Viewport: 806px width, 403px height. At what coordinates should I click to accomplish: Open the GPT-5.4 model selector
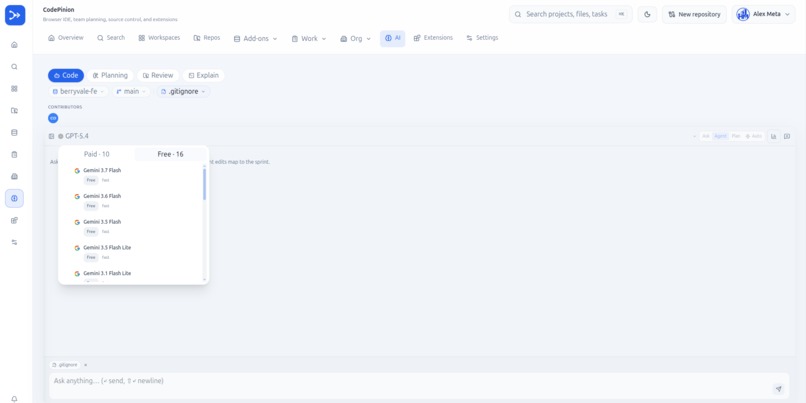click(73, 136)
